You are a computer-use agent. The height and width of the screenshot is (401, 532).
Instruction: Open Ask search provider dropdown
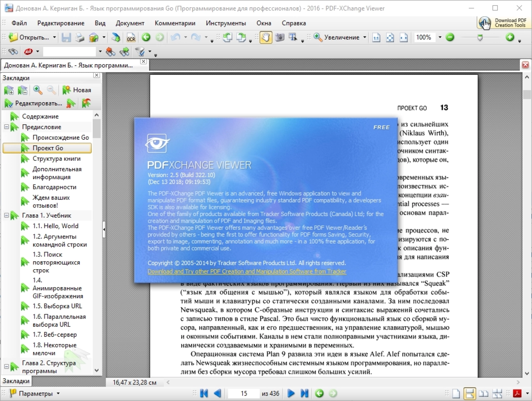coord(37,52)
